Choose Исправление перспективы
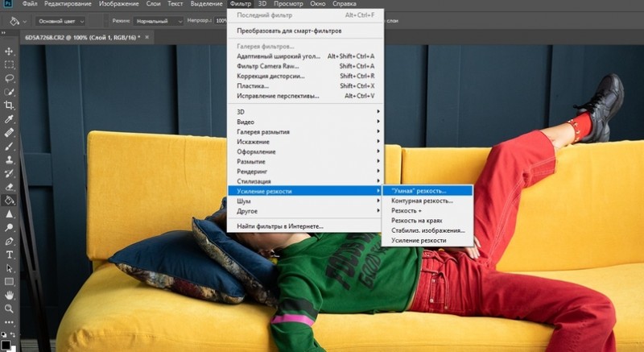Viewport: 644px width, 352px height. (306, 96)
